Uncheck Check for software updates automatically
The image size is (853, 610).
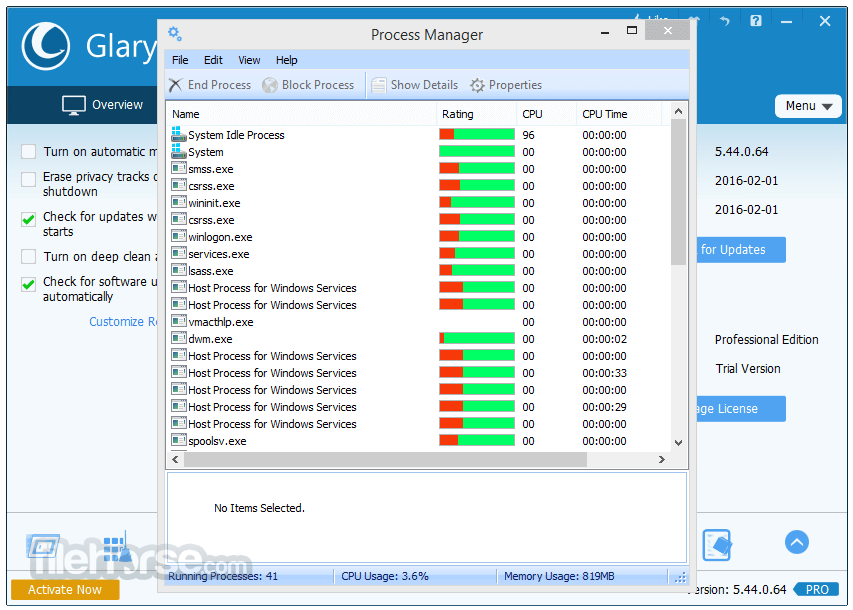(x=28, y=284)
